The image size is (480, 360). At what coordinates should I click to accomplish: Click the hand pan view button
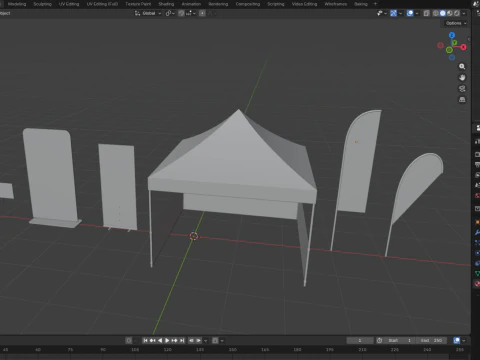(462, 77)
